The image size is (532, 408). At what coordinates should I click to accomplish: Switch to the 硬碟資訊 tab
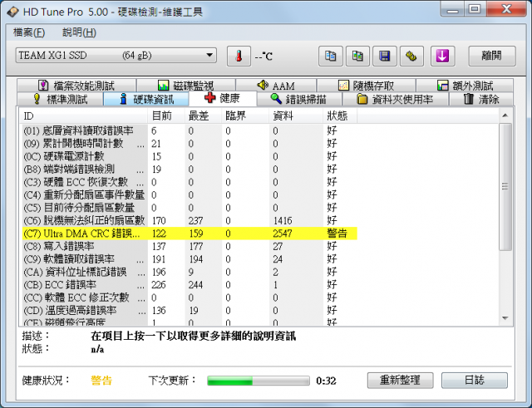coord(146,99)
